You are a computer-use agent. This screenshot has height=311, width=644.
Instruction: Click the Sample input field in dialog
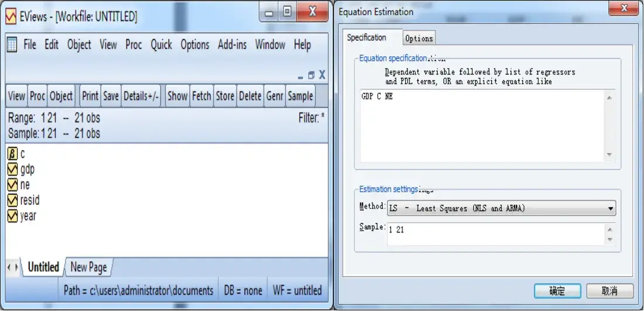[x=496, y=234]
